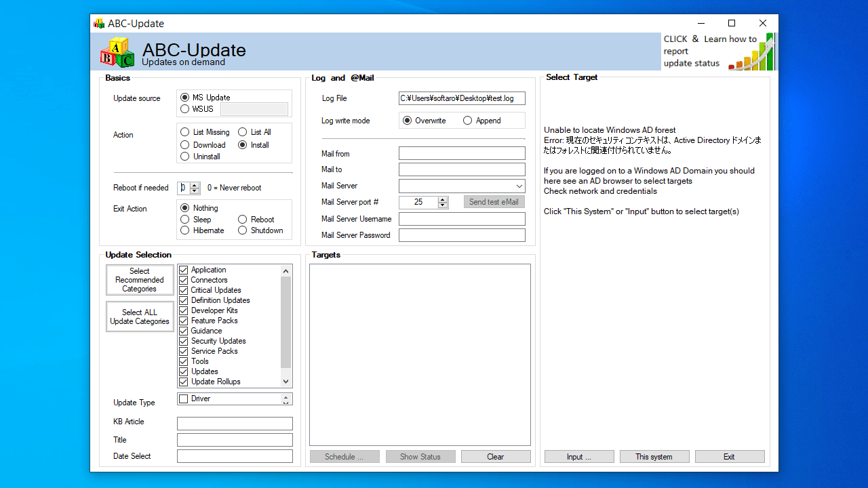Select This system as target

click(654, 457)
